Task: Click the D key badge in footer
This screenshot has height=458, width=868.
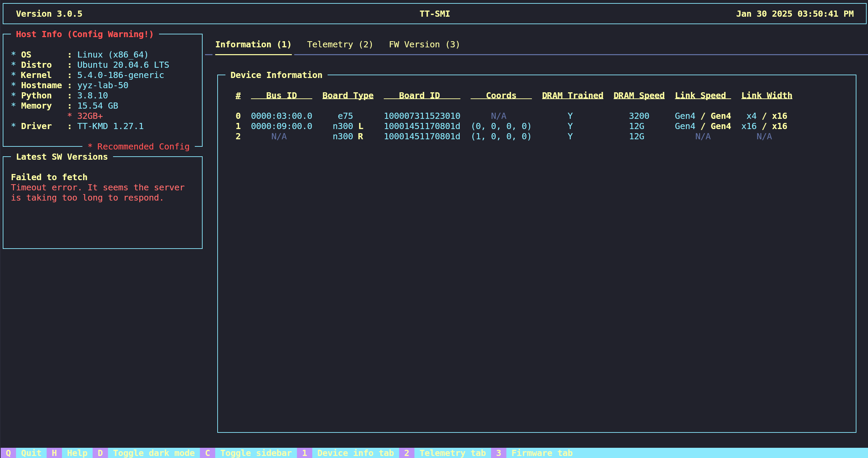Action: pos(100,453)
